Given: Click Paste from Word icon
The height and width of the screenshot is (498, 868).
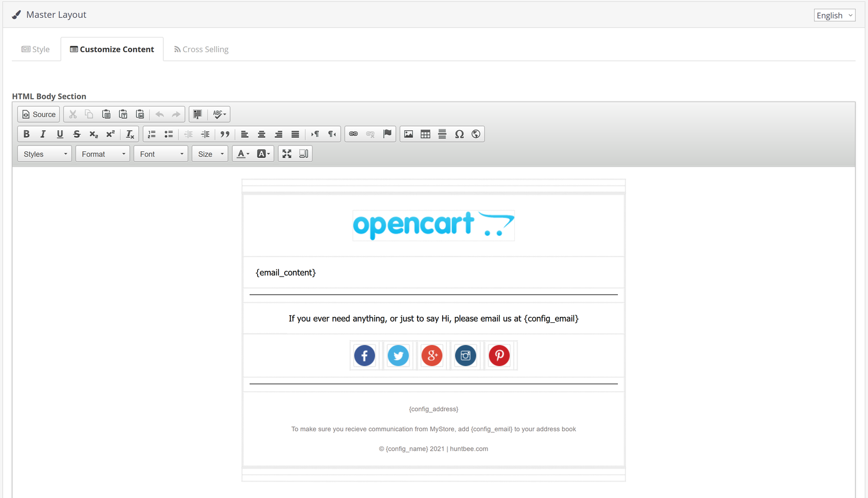Looking at the screenshot, I should [x=140, y=114].
